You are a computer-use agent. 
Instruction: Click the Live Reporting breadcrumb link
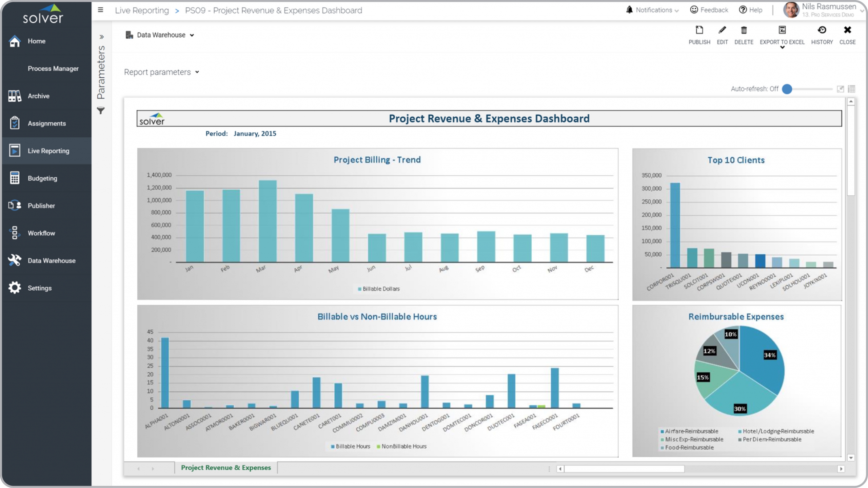coord(142,11)
